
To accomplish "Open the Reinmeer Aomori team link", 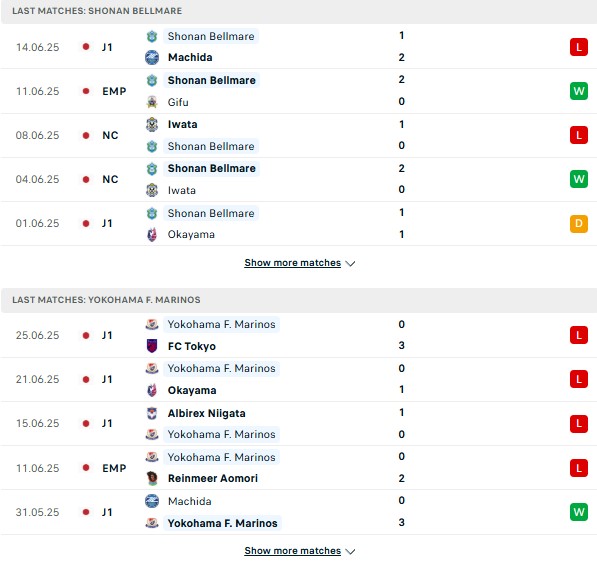I will point(213,478).
